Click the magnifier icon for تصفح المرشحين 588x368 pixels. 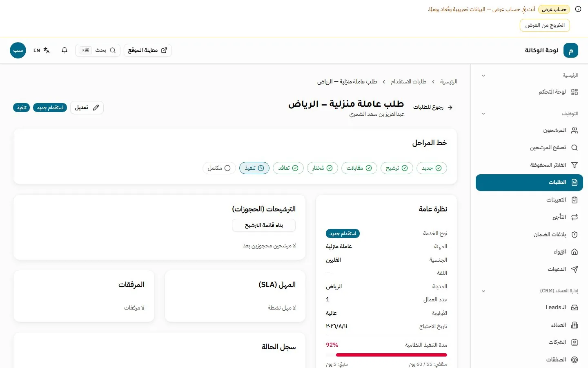click(575, 148)
